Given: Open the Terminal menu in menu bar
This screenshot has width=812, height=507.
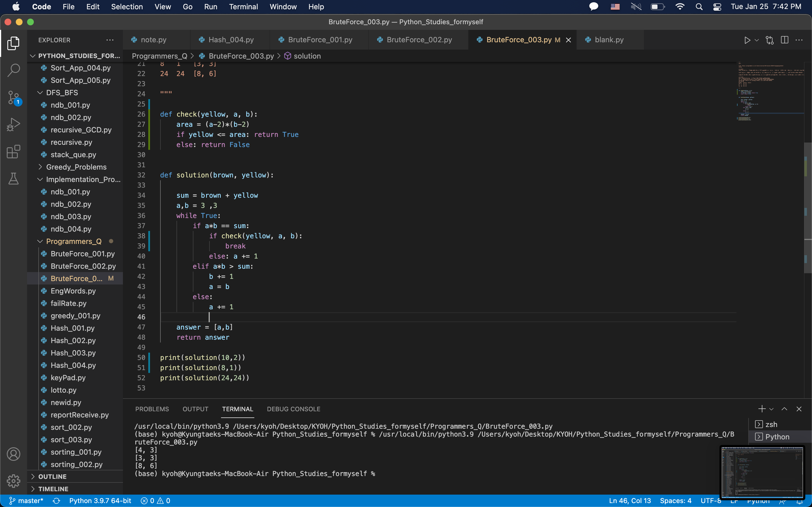Looking at the screenshot, I should [x=243, y=7].
